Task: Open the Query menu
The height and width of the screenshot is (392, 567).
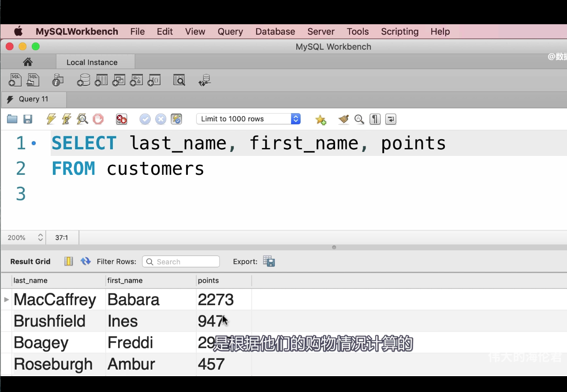Action: point(230,32)
